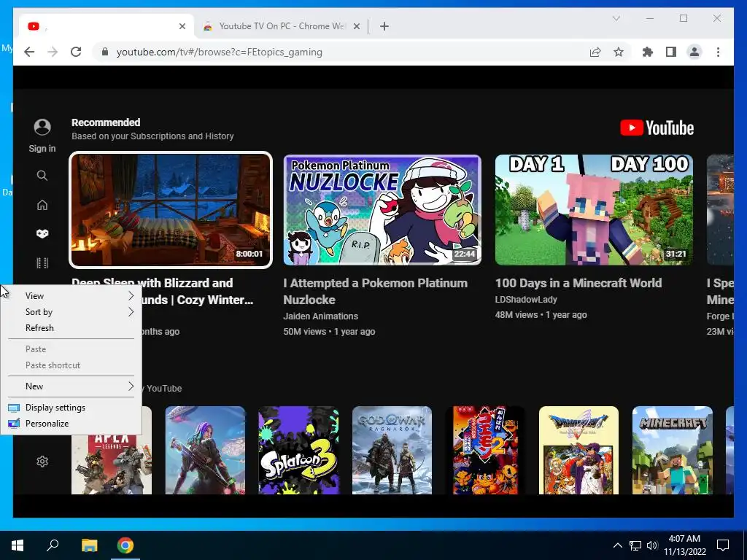Choose Refresh from context menu
Image resolution: width=747 pixels, height=560 pixels.
click(x=71, y=328)
